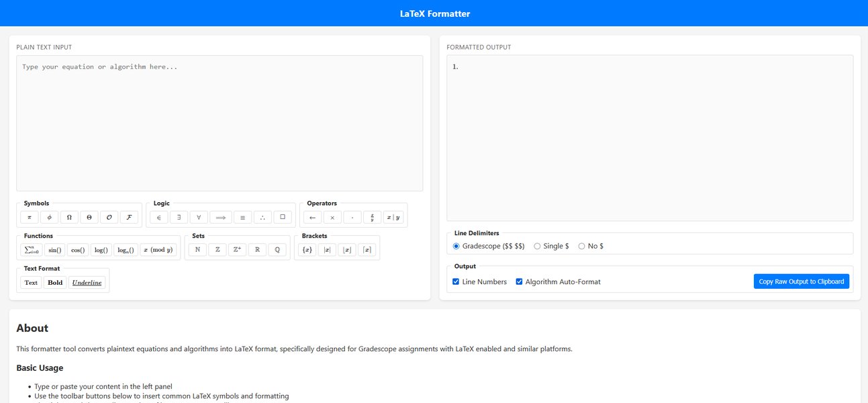This screenshot has height=403, width=868.
Task: Insert the Omega symbol
Action: click(x=69, y=218)
